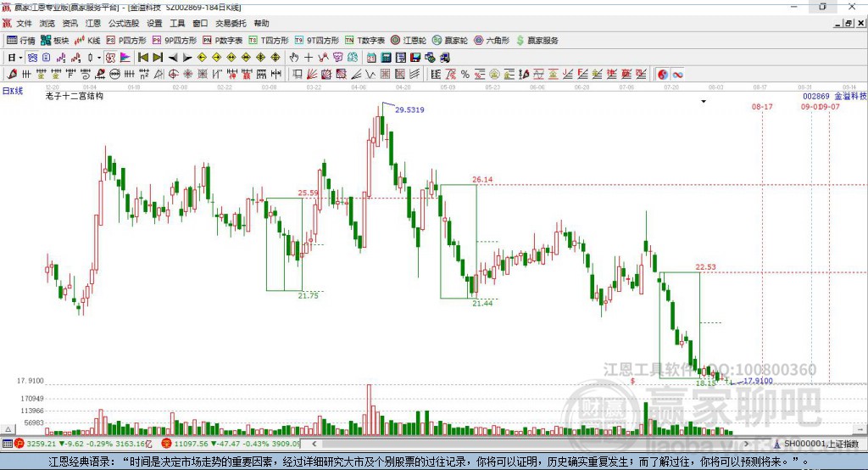Open the 窗口 menu

click(x=200, y=23)
